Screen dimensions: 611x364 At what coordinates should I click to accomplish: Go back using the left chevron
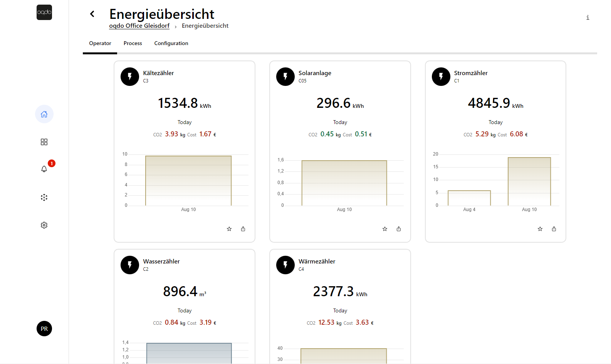coord(92,14)
